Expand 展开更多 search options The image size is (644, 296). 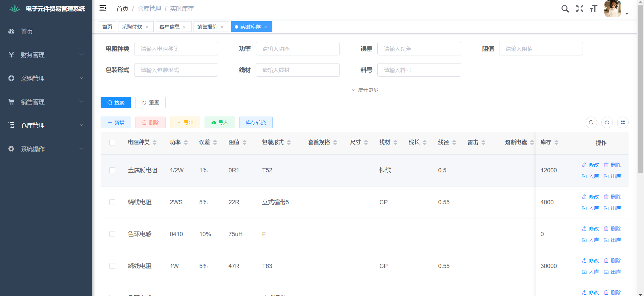(365, 90)
